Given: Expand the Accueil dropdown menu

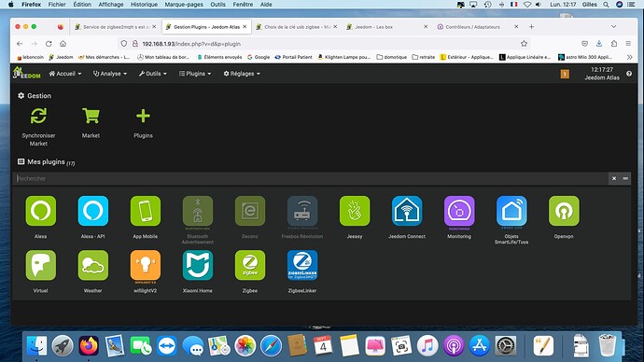Looking at the screenshot, I should pyautogui.click(x=65, y=74).
